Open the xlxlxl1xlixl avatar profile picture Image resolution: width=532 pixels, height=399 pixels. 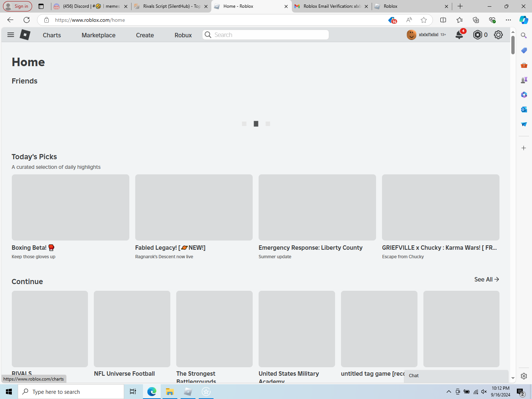point(411,35)
